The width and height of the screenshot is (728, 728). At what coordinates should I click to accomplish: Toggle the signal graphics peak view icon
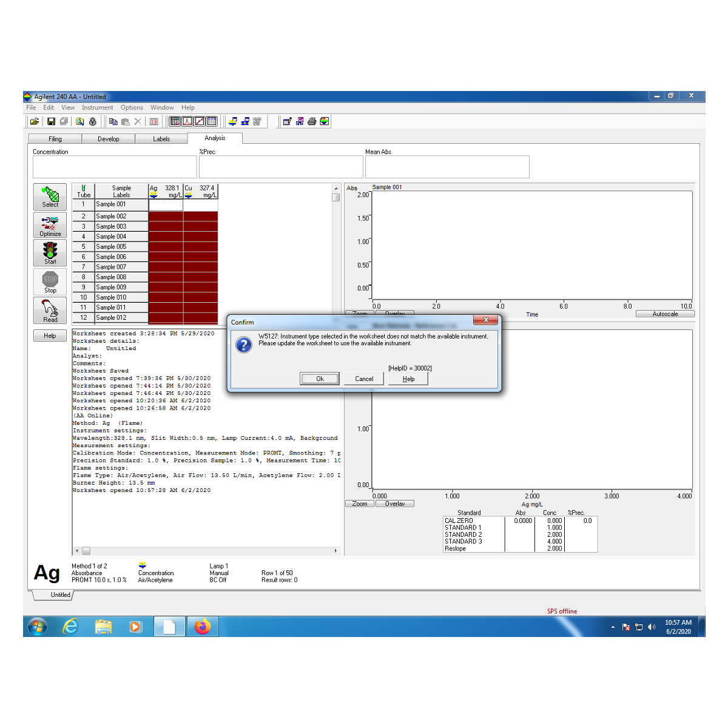187,121
